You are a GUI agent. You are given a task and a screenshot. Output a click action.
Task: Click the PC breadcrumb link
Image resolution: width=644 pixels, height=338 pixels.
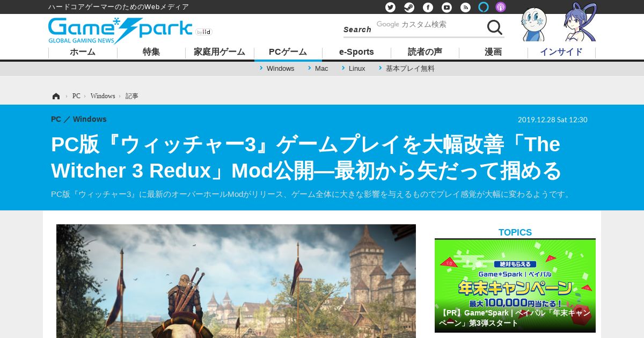76,96
